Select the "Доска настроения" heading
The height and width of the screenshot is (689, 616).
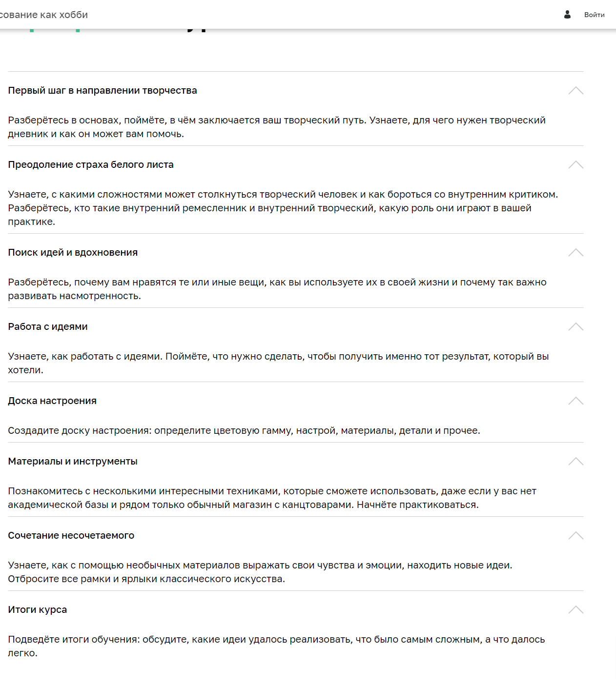coord(52,401)
